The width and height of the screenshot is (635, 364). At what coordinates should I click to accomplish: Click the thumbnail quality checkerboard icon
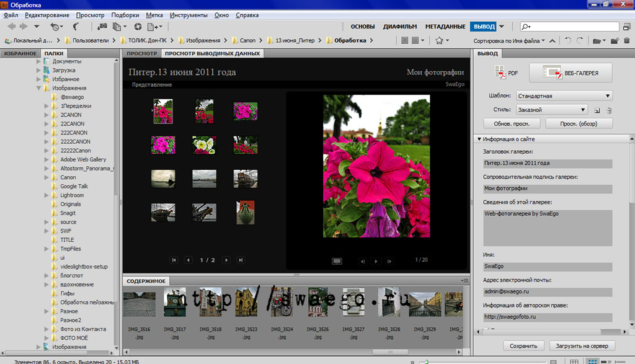(x=404, y=40)
